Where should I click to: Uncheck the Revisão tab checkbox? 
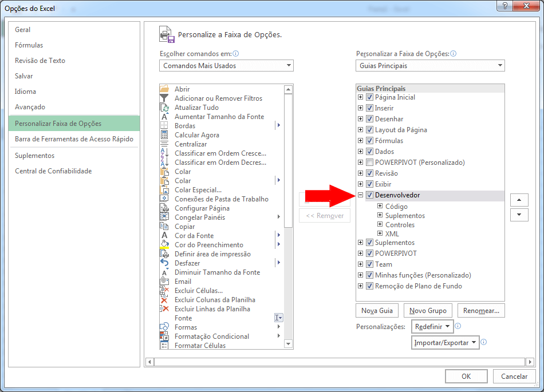[x=369, y=173]
